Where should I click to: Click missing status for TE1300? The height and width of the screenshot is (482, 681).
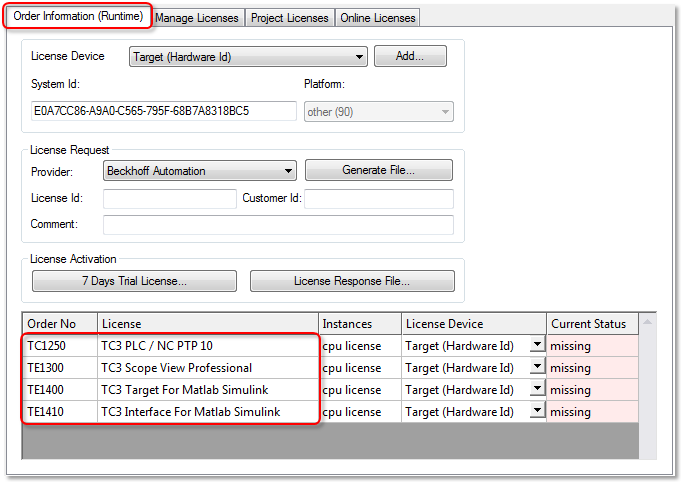(x=592, y=368)
